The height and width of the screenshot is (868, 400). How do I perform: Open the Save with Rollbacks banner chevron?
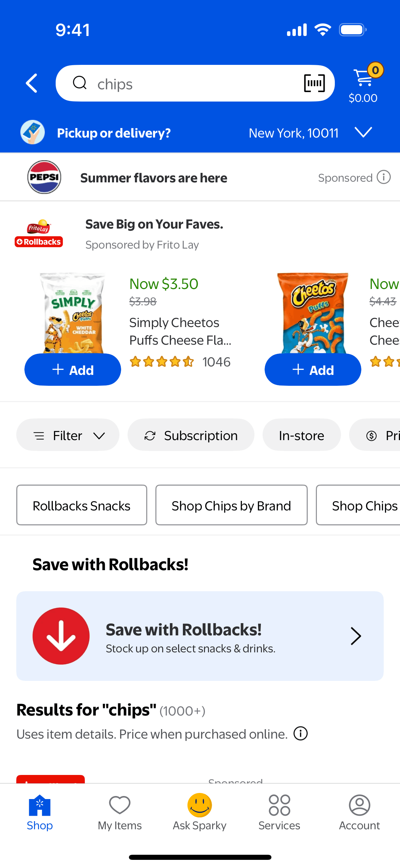pos(355,636)
